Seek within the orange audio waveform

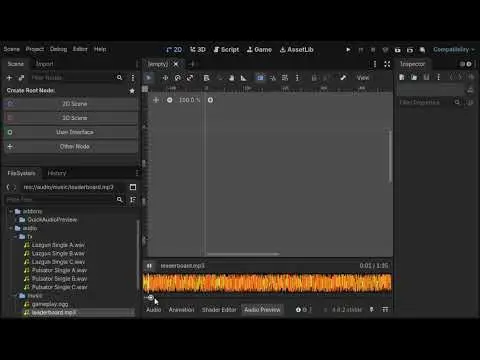pyautogui.click(x=267, y=283)
